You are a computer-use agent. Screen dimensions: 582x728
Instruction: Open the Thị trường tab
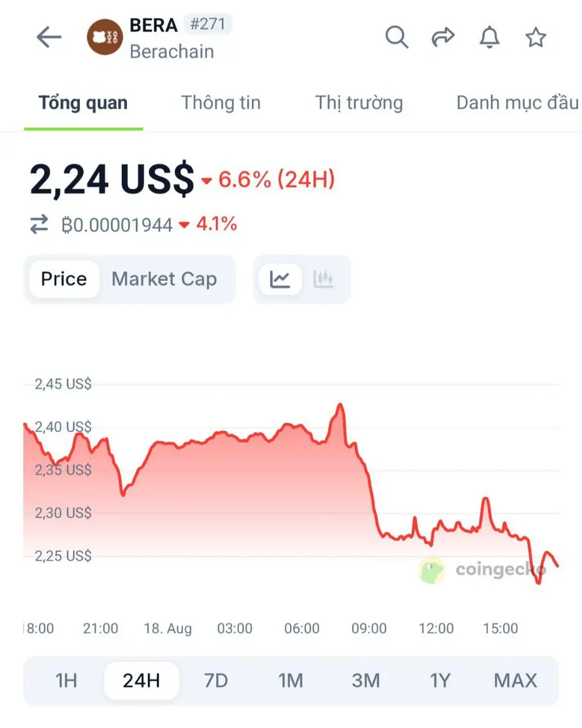click(x=359, y=103)
